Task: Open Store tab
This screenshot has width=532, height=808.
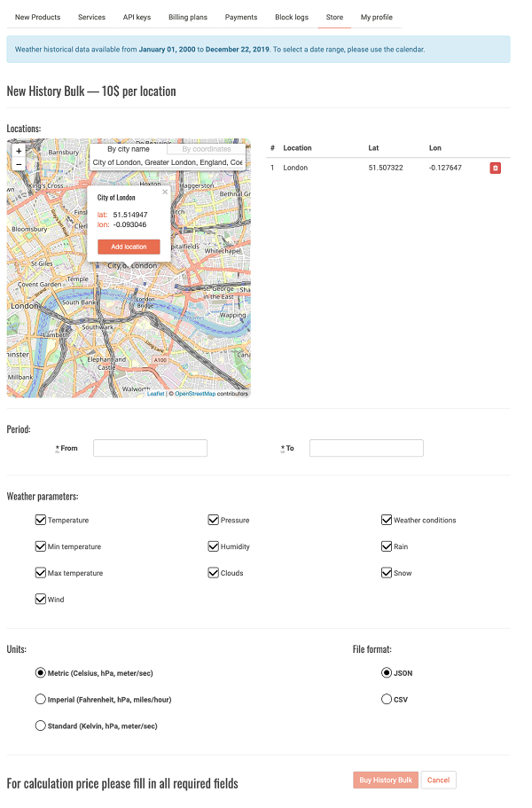Action: point(334,17)
